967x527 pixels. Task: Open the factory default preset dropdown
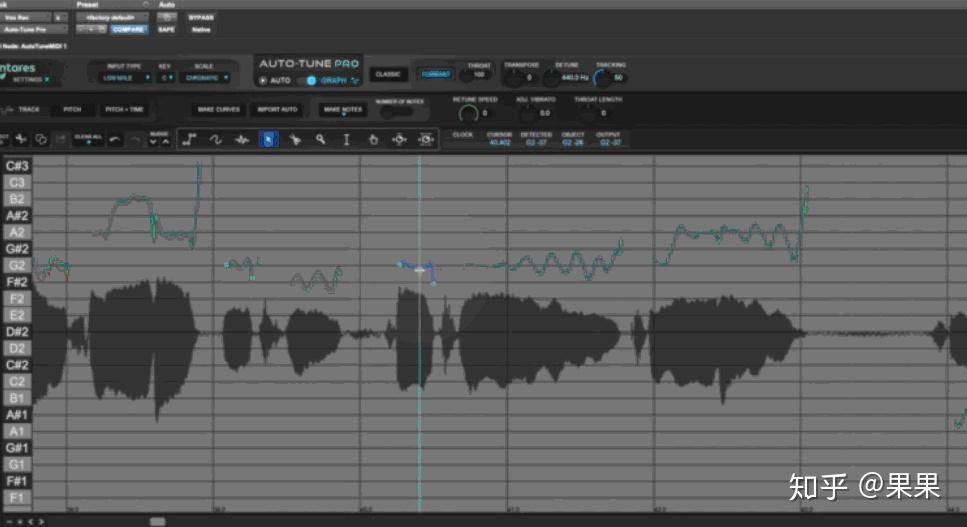(x=112, y=18)
